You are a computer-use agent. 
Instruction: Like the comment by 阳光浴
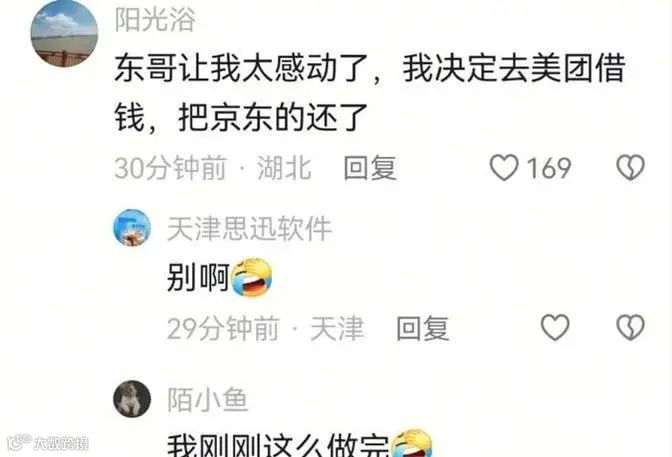(x=504, y=167)
